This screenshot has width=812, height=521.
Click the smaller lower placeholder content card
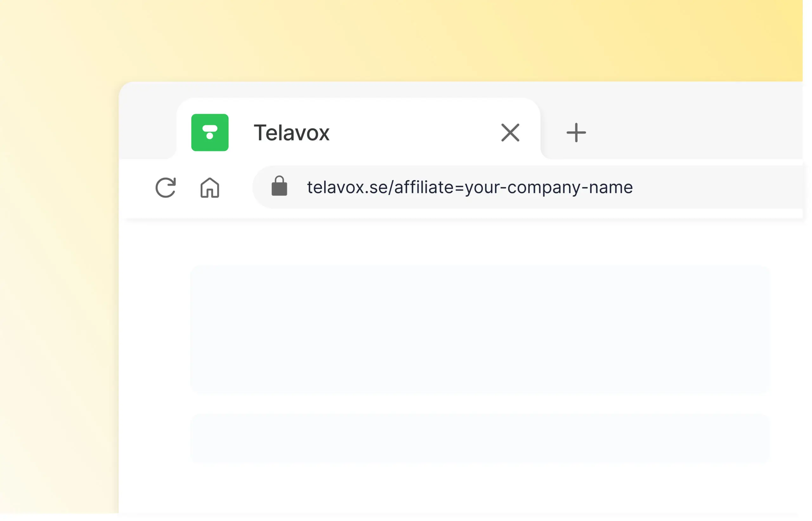point(480,439)
